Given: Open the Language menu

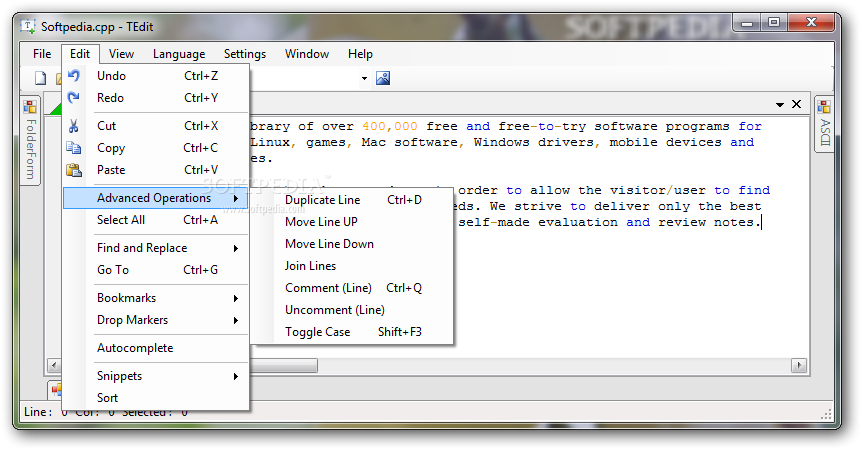Looking at the screenshot, I should point(179,54).
